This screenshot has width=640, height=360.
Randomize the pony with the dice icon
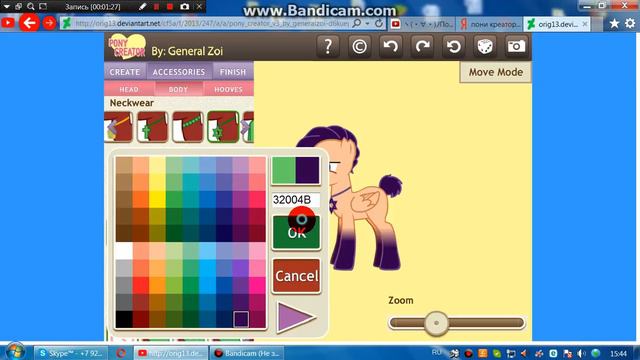coord(485,47)
